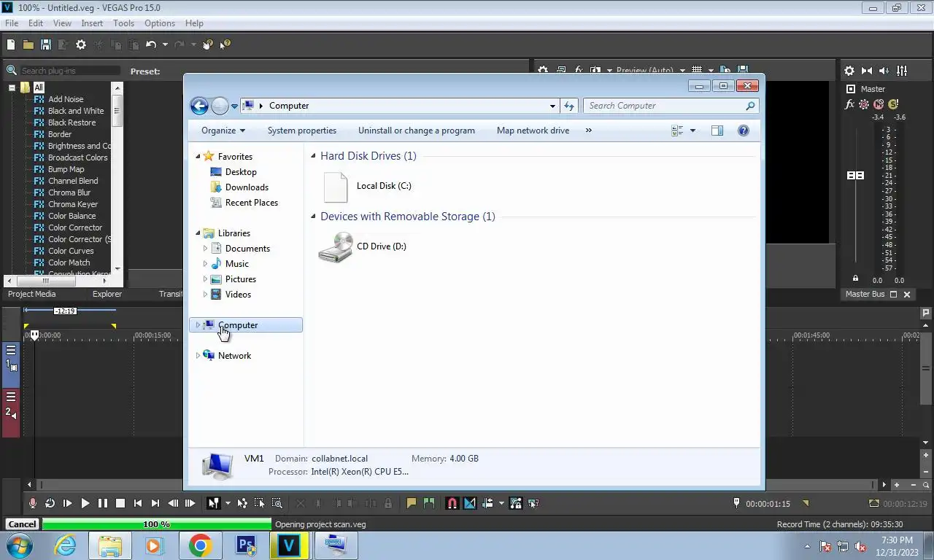Open the VEGAS Insert menu

[x=92, y=23]
